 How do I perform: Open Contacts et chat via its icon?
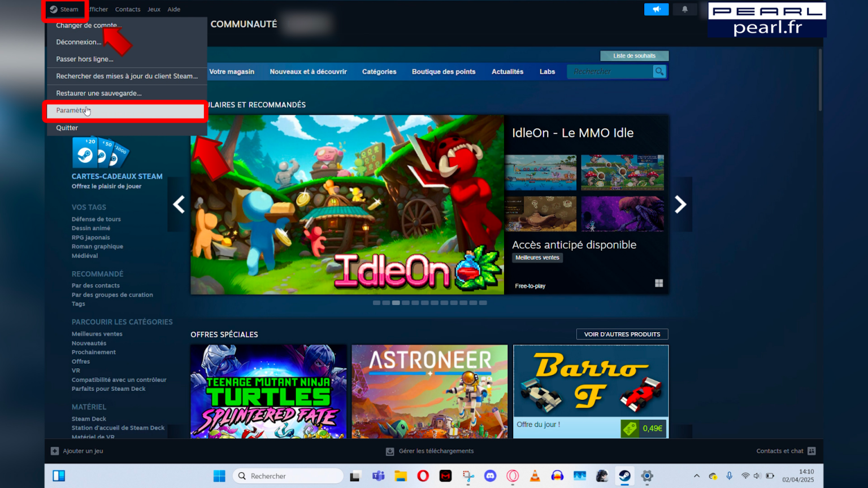point(811,451)
